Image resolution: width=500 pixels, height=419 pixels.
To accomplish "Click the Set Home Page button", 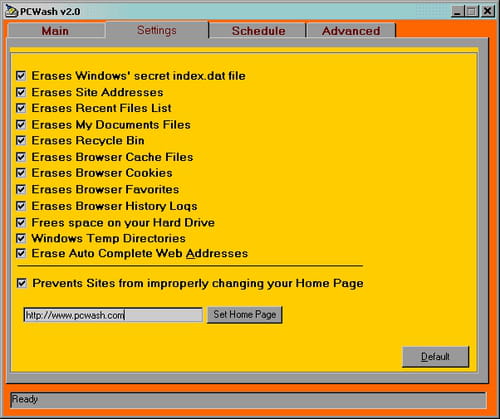I will pyautogui.click(x=245, y=315).
